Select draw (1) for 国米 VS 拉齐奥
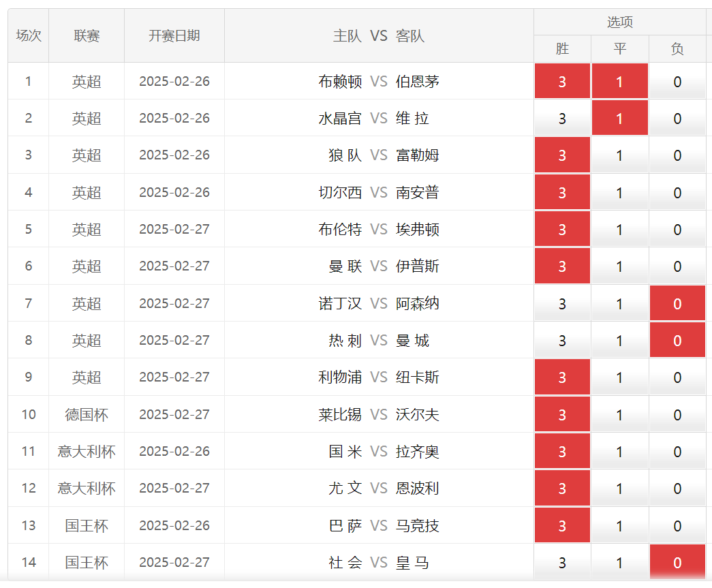Image resolution: width=712 pixels, height=588 pixels. (x=620, y=451)
